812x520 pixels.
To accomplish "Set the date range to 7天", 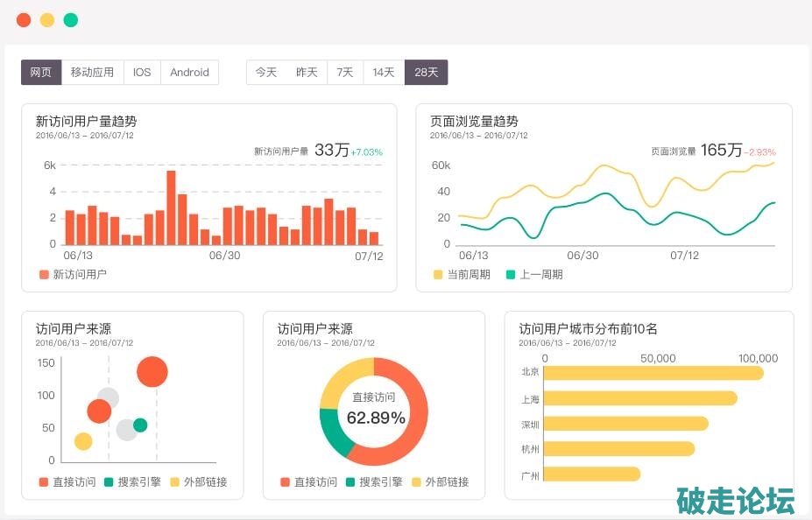I will pyautogui.click(x=345, y=73).
